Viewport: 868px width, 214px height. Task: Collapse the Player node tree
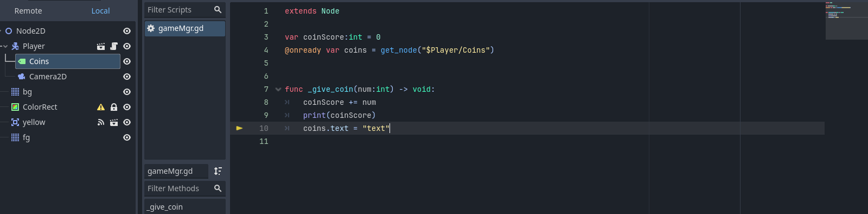click(x=5, y=46)
